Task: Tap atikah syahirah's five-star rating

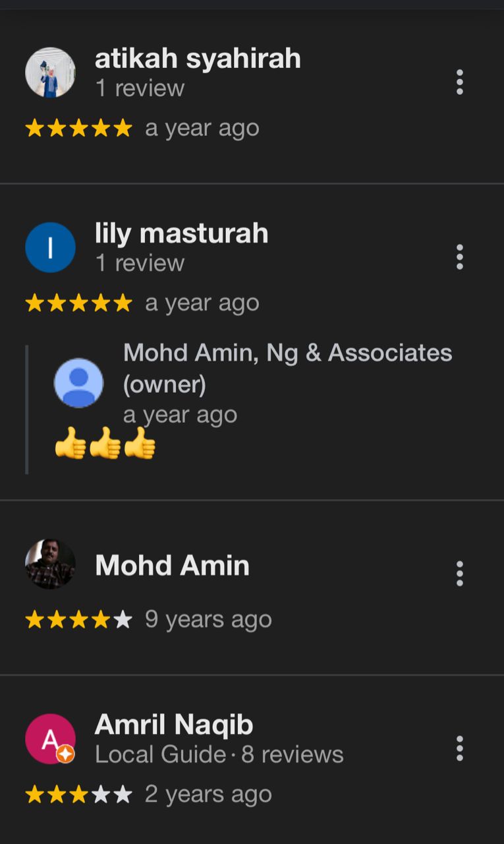Action: point(78,128)
